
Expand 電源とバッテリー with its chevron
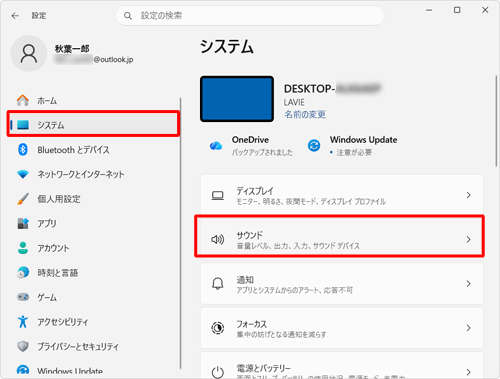point(468,372)
